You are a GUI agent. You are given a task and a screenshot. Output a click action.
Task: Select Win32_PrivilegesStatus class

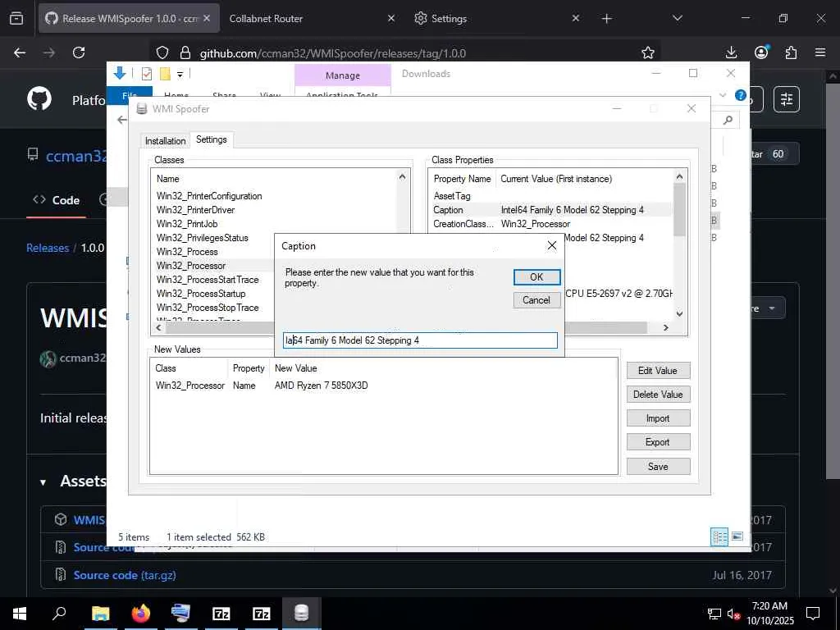click(x=203, y=238)
